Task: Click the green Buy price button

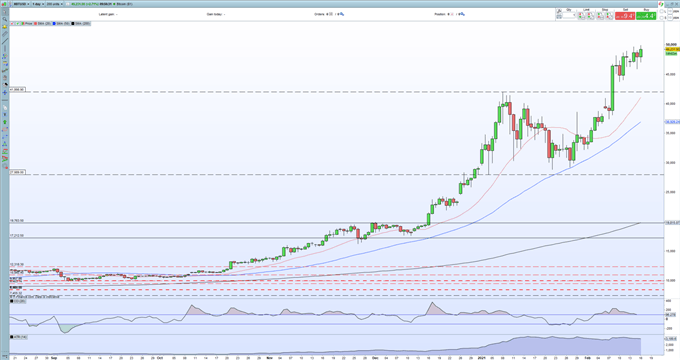Action: (646, 16)
